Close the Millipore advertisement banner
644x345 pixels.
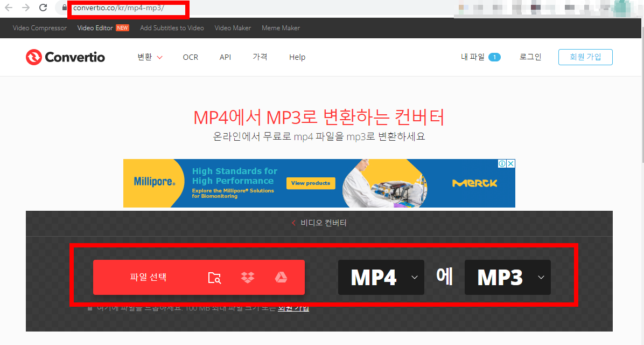coord(510,163)
